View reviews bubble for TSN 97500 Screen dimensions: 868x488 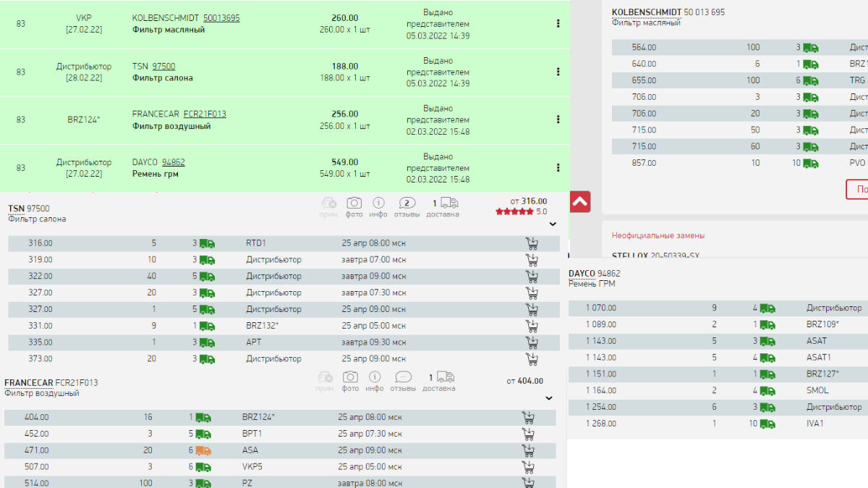coord(407,203)
